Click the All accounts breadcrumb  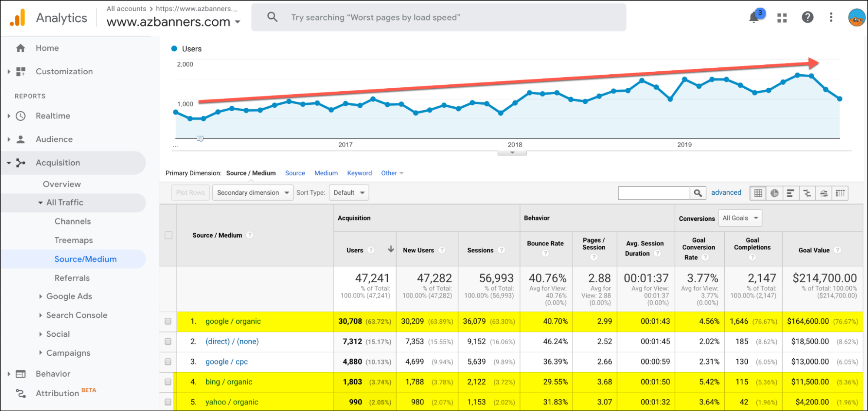pyautogui.click(x=126, y=9)
